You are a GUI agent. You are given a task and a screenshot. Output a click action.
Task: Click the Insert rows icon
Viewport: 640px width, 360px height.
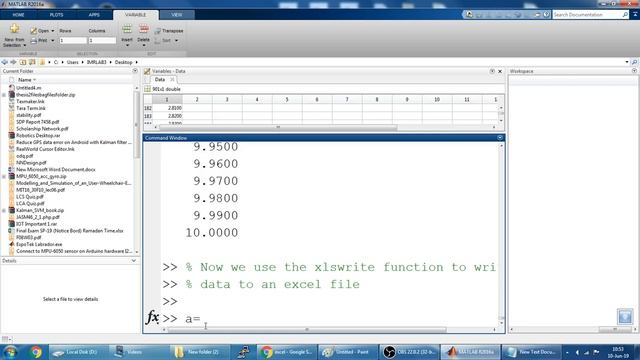pos(127,29)
